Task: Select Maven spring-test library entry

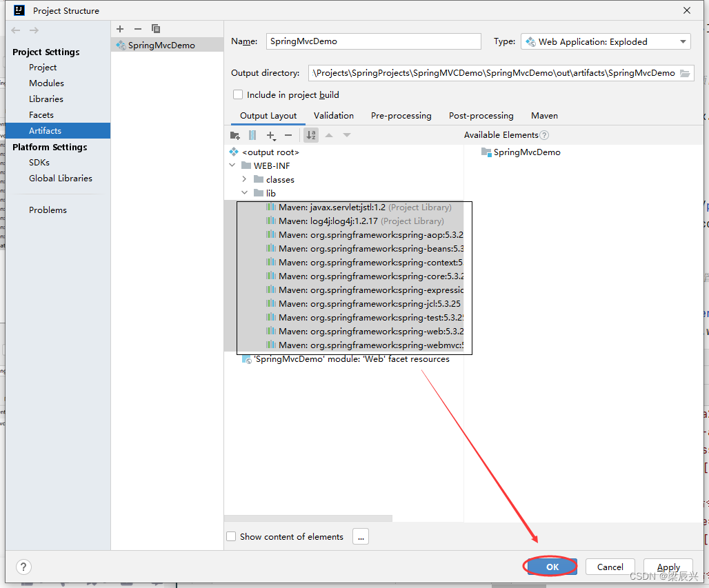Action: coord(364,318)
